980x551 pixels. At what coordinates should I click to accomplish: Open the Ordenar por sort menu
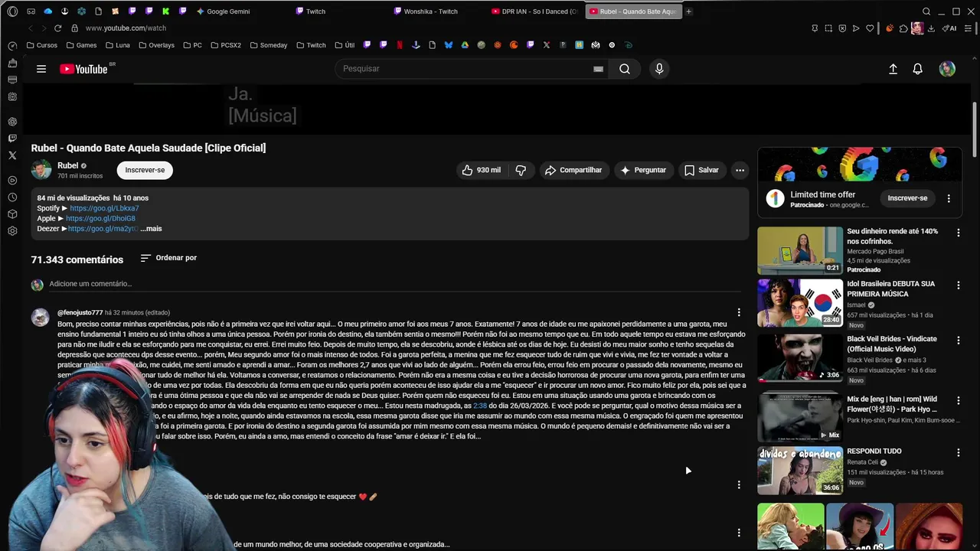tap(168, 258)
